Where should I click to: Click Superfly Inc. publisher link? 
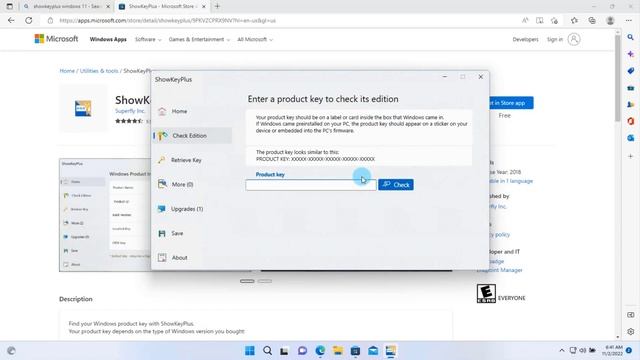tap(130, 111)
